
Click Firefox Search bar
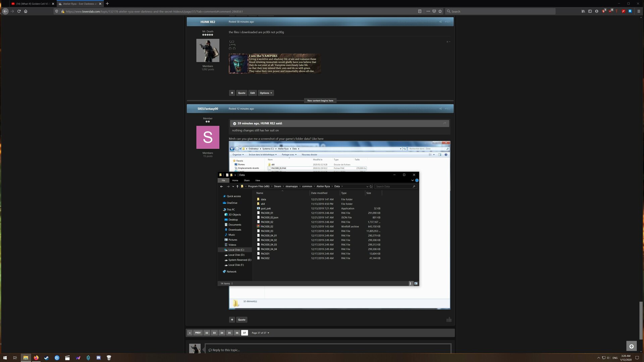[500, 11]
